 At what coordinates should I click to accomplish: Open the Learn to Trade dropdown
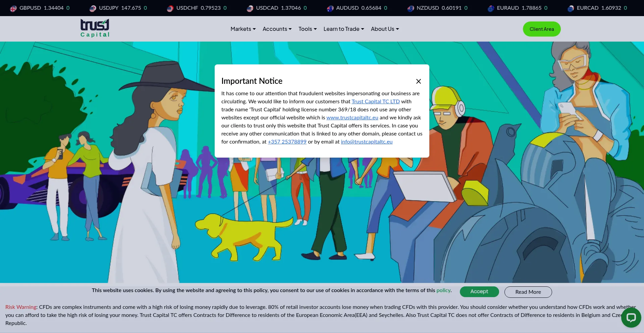344,29
